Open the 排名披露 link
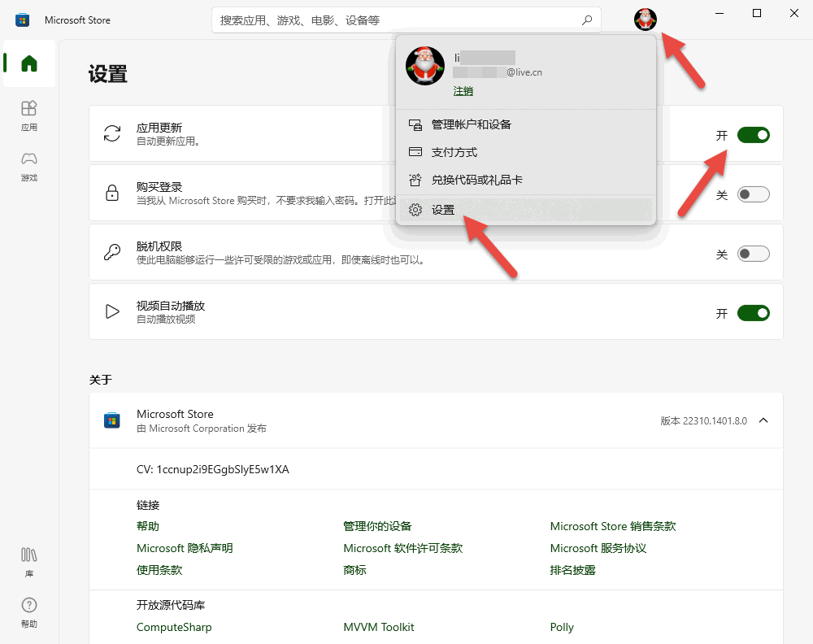Image resolution: width=813 pixels, height=644 pixels. (x=572, y=570)
